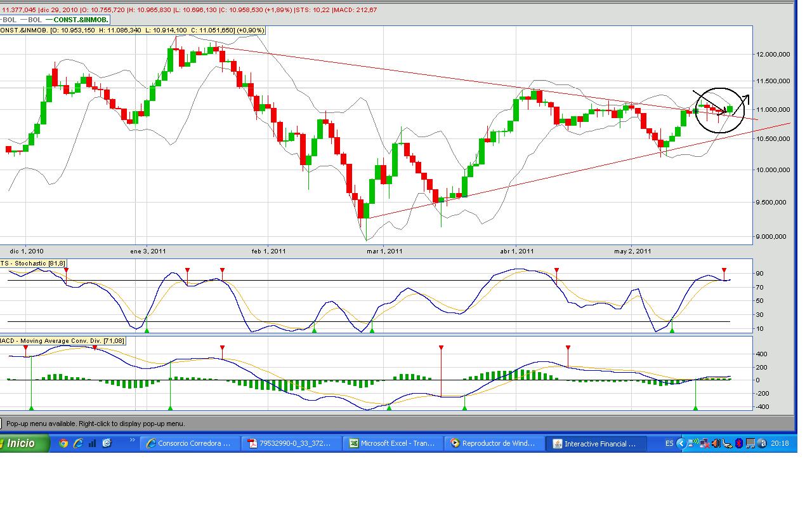The image size is (812, 508).
Task: Open the Bluetooth tray icon
Action: (738, 443)
